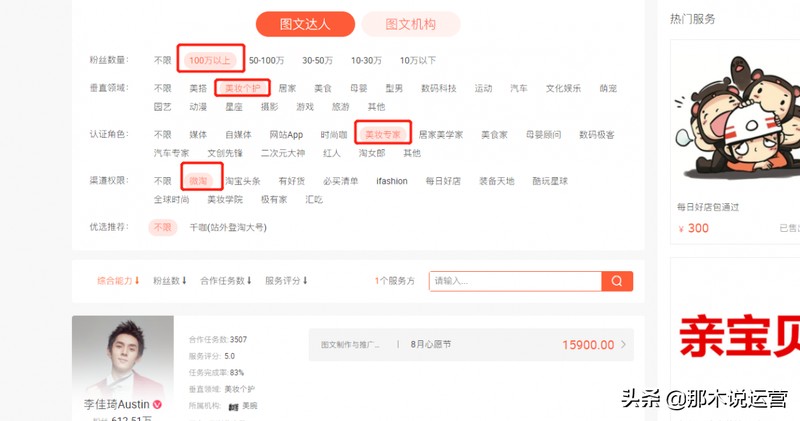Select certified role 美食家

[x=494, y=135]
